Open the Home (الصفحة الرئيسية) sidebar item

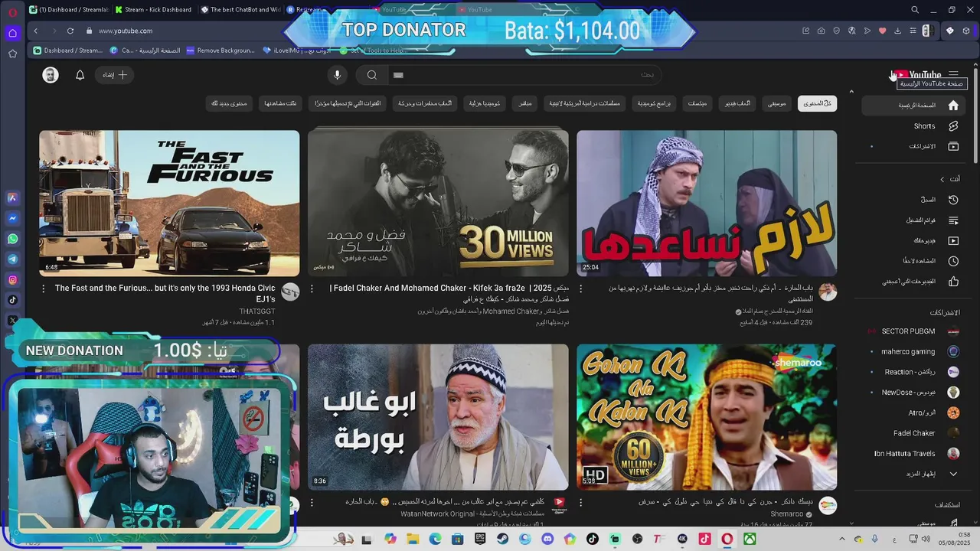915,105
